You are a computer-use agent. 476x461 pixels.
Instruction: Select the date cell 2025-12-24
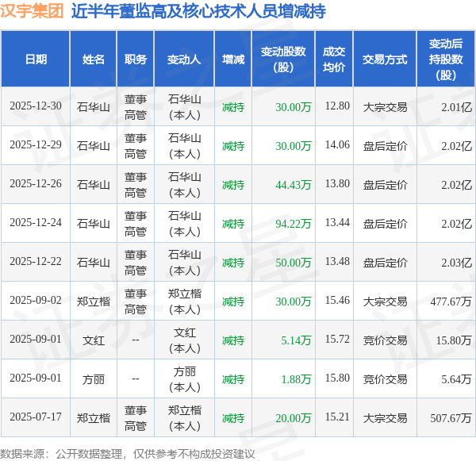pos(36,223)
